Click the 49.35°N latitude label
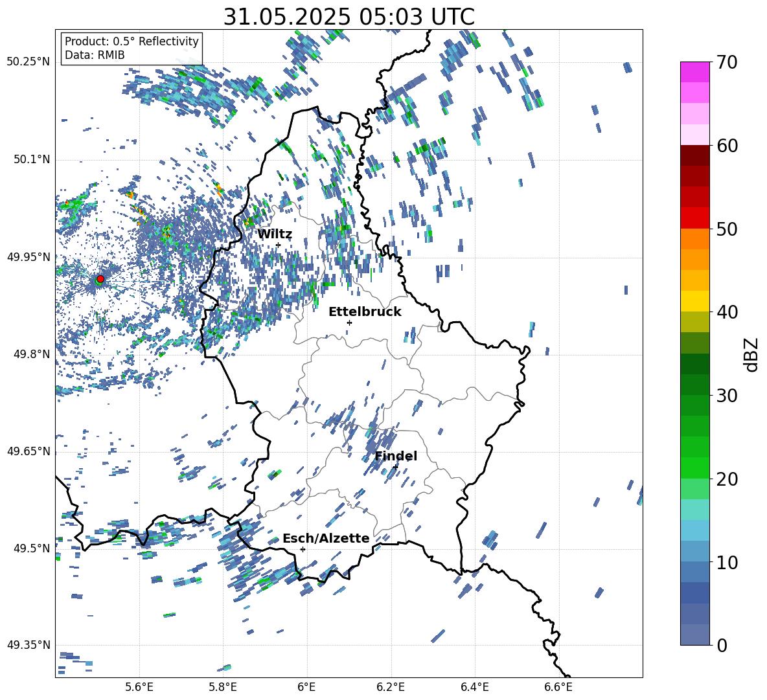The image size is (767, 700). tap(29, 645)
